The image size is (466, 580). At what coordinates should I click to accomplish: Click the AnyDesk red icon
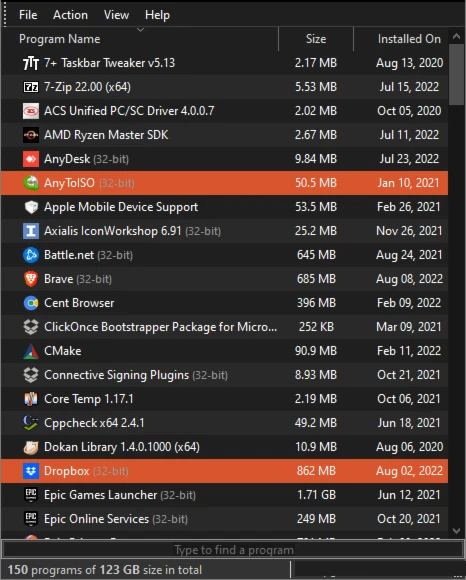click(x=31, y=159)
